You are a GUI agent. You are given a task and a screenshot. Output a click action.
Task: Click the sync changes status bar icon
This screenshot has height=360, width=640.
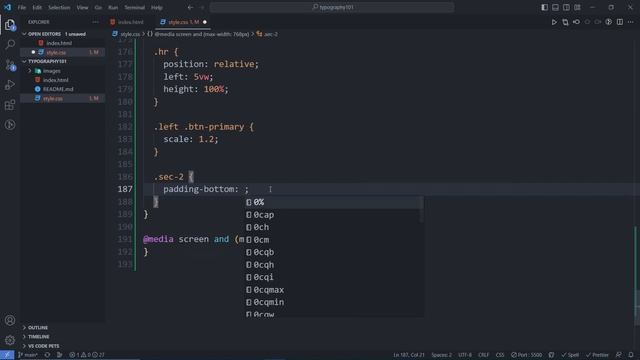point(47,355)
